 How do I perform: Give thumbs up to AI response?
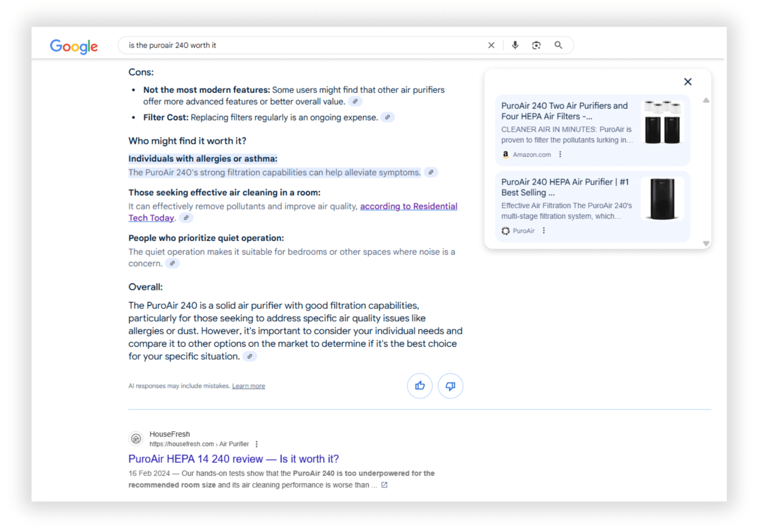[x=419, y=386]
